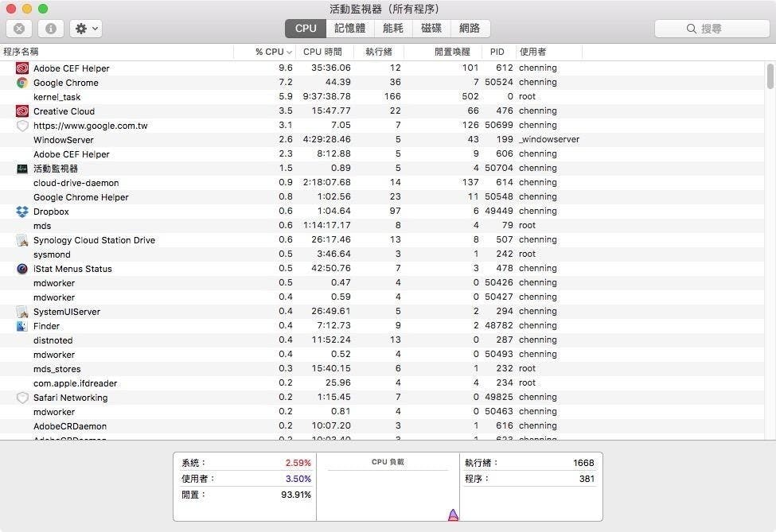Image resolution: width=776 pixels, height=532 pixels.
Task: Click CPU time 9:37:38.78 of kernel_task
Action: [326, 97]
